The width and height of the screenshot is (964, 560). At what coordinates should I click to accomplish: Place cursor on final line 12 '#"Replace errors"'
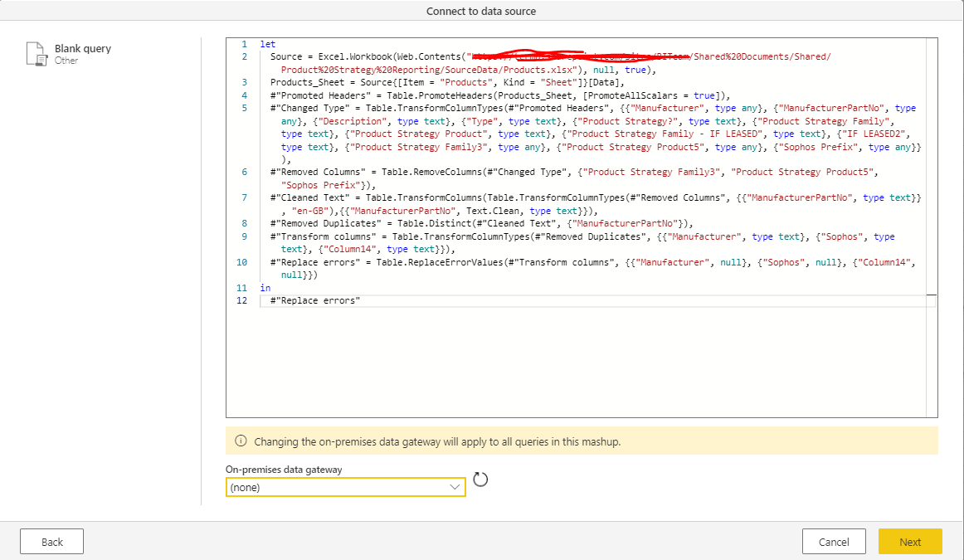pos(315,300)
